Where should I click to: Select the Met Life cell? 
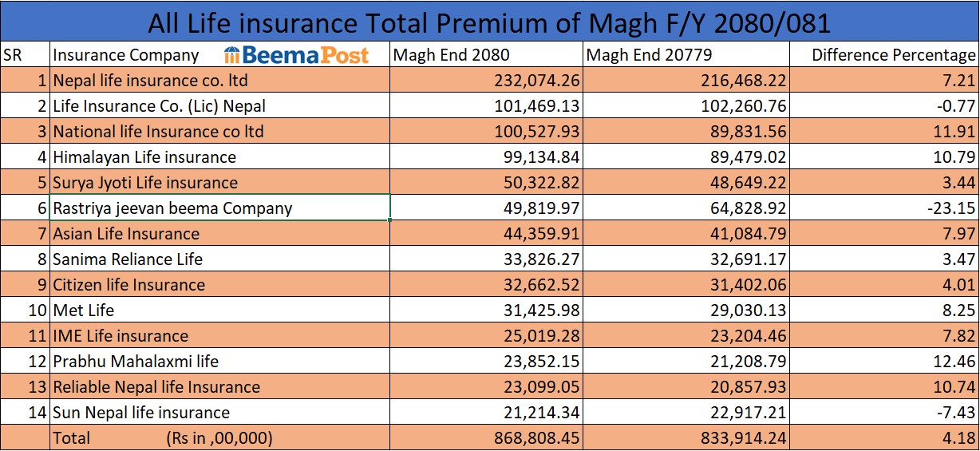click(x=219, y=311)
